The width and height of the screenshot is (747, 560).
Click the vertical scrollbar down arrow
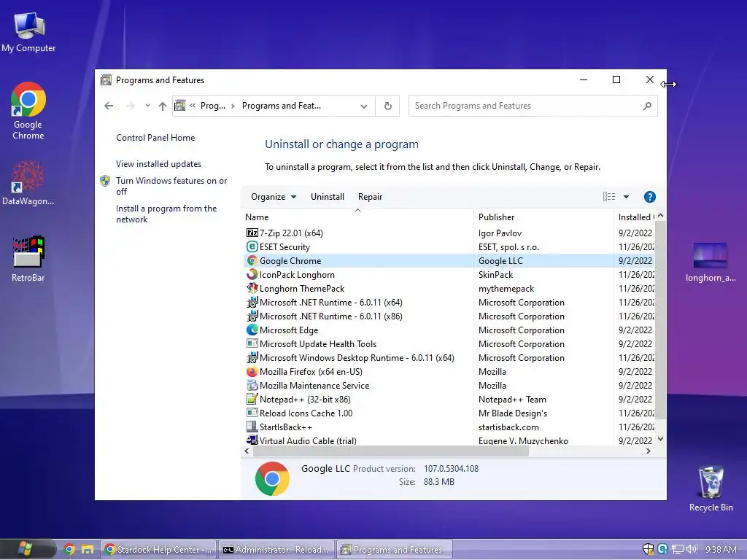pos(660,438)
